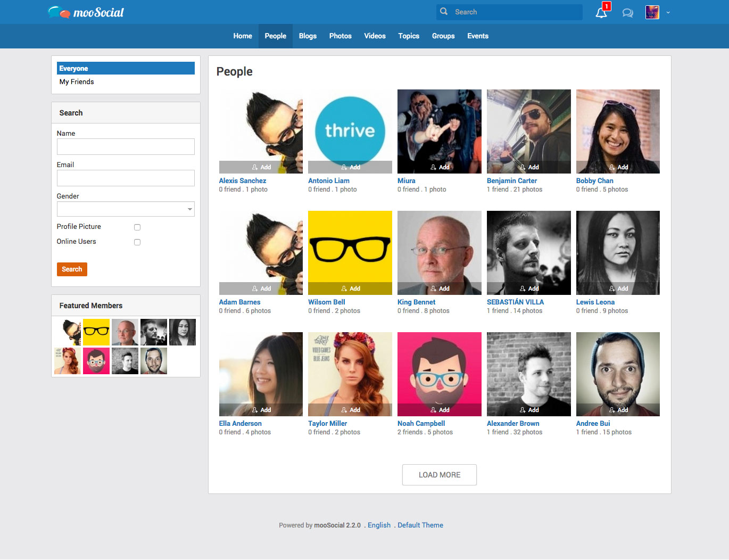
Task: Click the mooSocial logo
Action: 86,12
